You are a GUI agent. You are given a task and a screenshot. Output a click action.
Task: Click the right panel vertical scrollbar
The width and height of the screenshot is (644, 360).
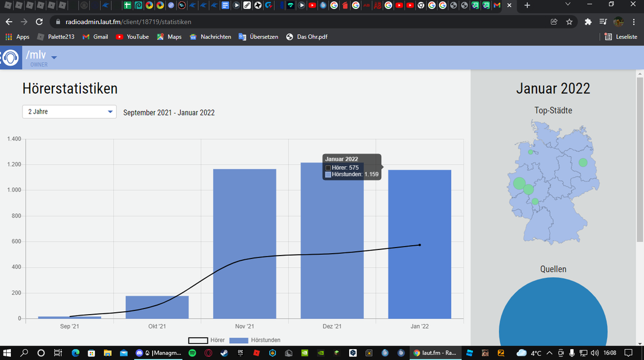coord(640,159)
